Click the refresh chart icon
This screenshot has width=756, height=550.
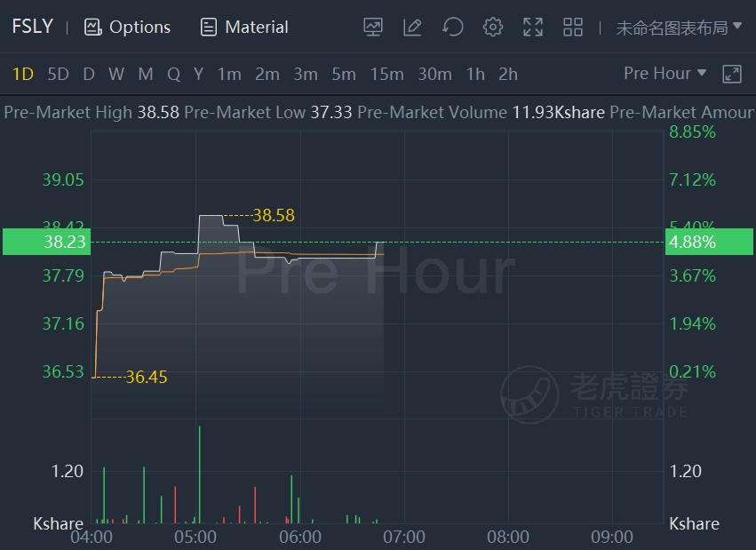(453, 27)
